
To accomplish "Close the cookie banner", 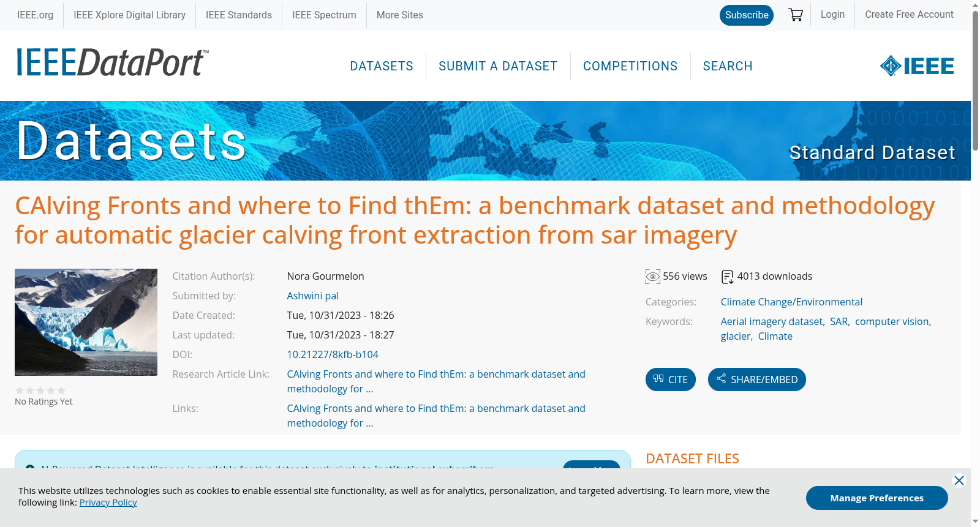I will click(959, 480).
